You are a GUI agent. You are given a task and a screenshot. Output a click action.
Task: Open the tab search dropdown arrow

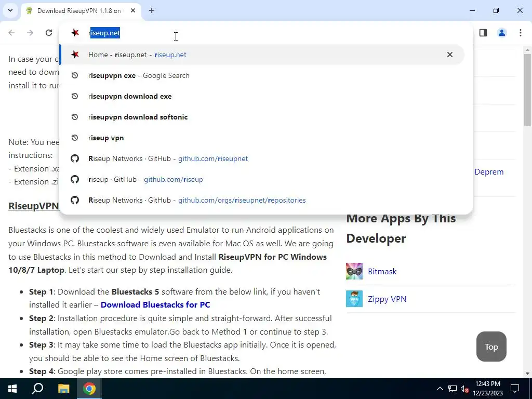[10, 10]
